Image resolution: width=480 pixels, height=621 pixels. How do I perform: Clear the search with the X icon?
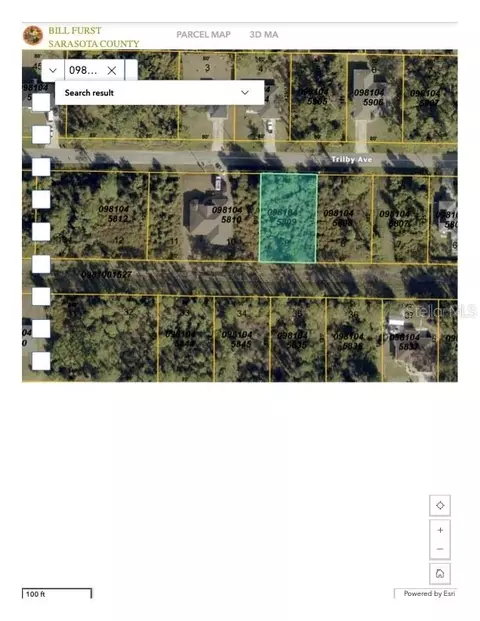click(x=112, y=70)
